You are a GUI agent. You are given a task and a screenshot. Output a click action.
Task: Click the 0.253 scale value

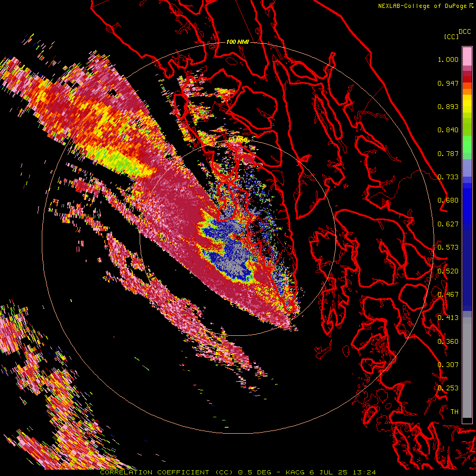click(448, 388)
